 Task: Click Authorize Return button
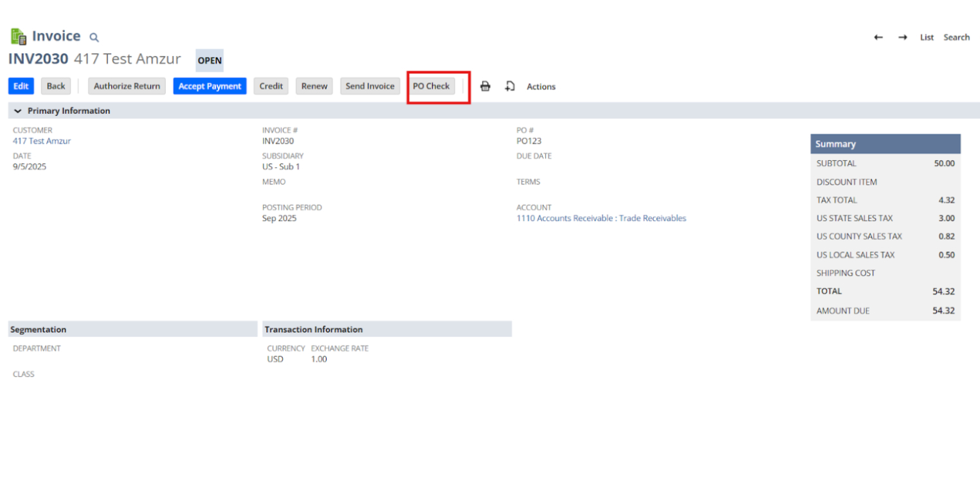point(127,86)
